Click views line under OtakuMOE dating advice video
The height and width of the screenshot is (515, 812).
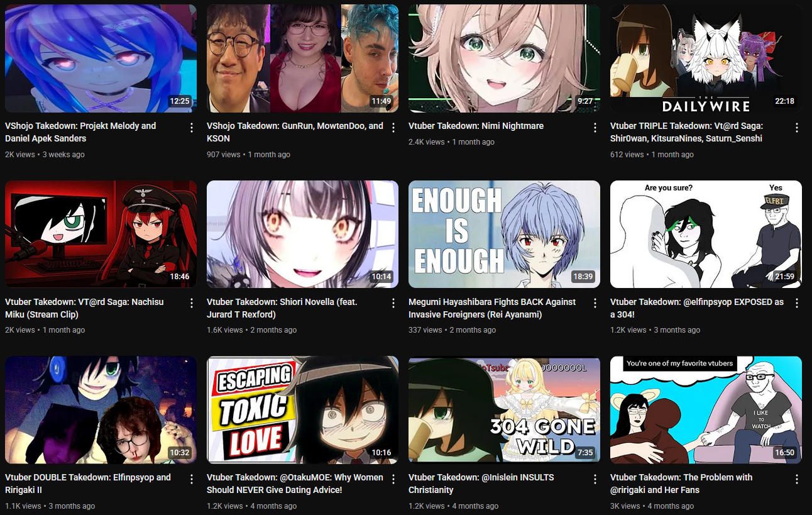point(251,506)
